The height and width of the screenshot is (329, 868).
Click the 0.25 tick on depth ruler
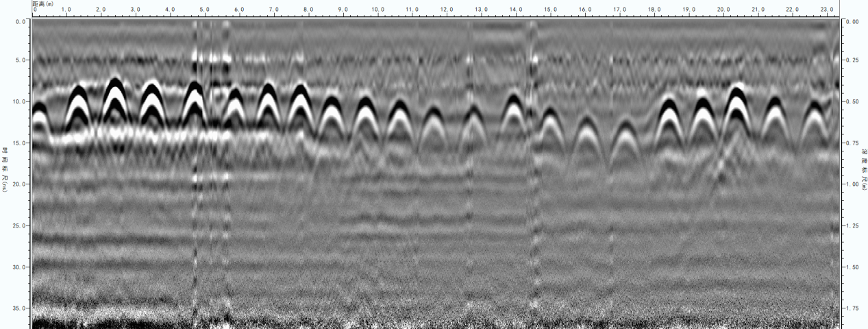coord(852,60)
